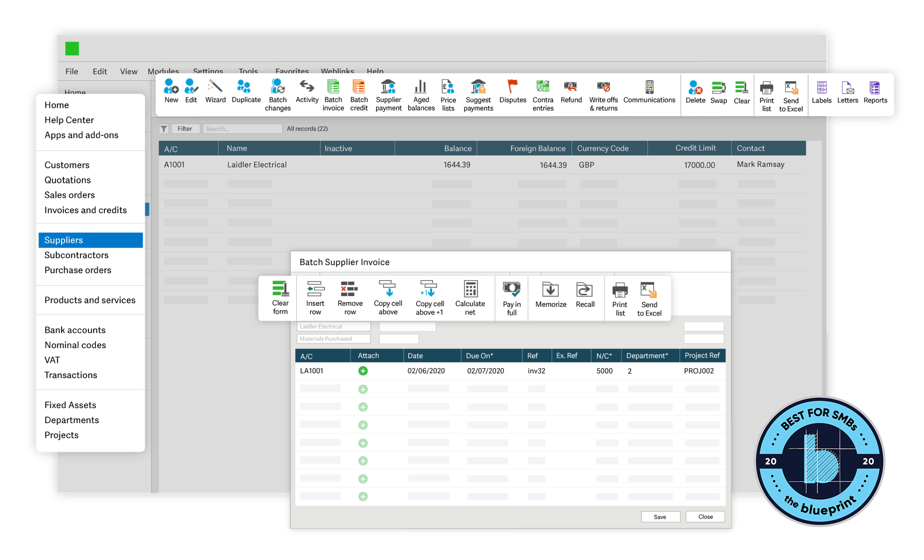Click the Save button
The image size is (924, 560).
pos(660,517)
